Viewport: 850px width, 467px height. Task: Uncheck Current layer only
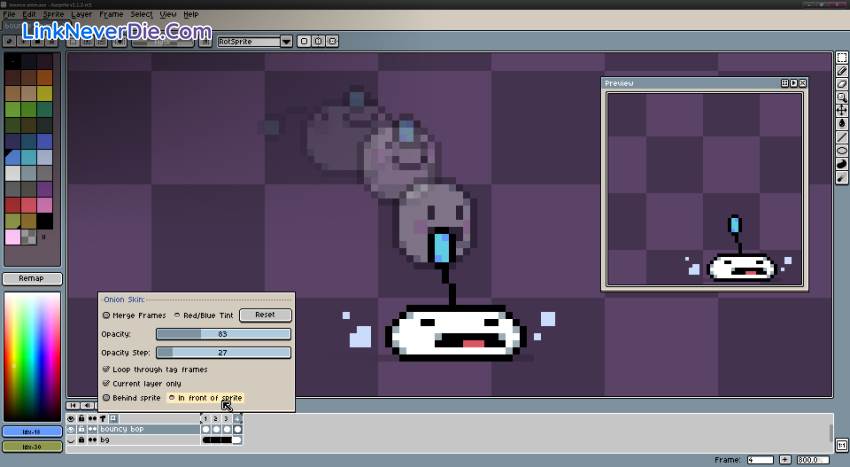pos(106,383)
